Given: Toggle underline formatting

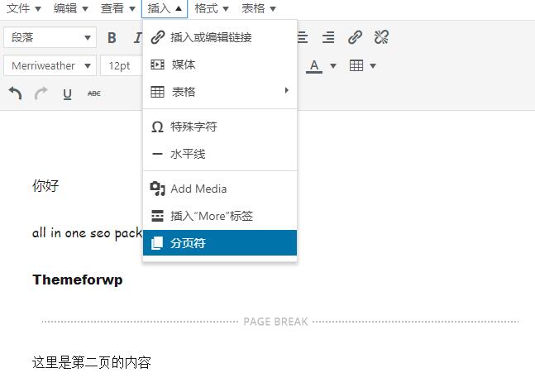Looking at the screenshot, I should (x=68, y=93).
